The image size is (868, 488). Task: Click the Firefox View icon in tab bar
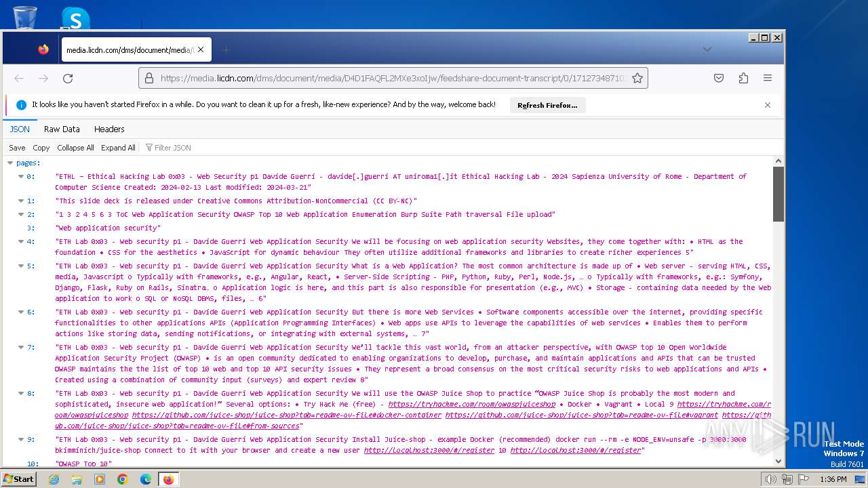pyautogui.click(x=43, y=49)
